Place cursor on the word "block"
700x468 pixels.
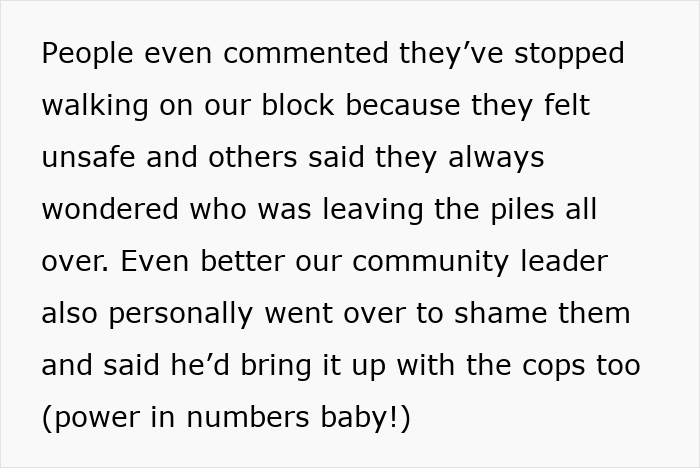pyautogui.click(x=298, y=105)
